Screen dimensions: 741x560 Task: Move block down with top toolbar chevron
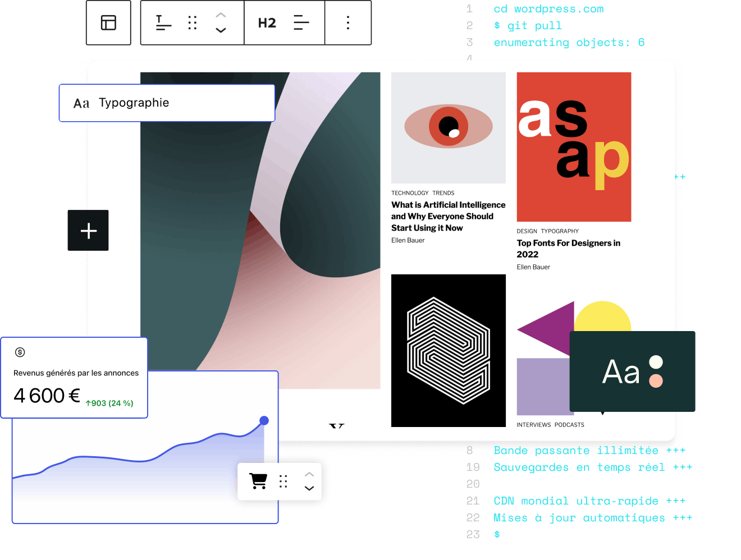[x=221, y=30]
